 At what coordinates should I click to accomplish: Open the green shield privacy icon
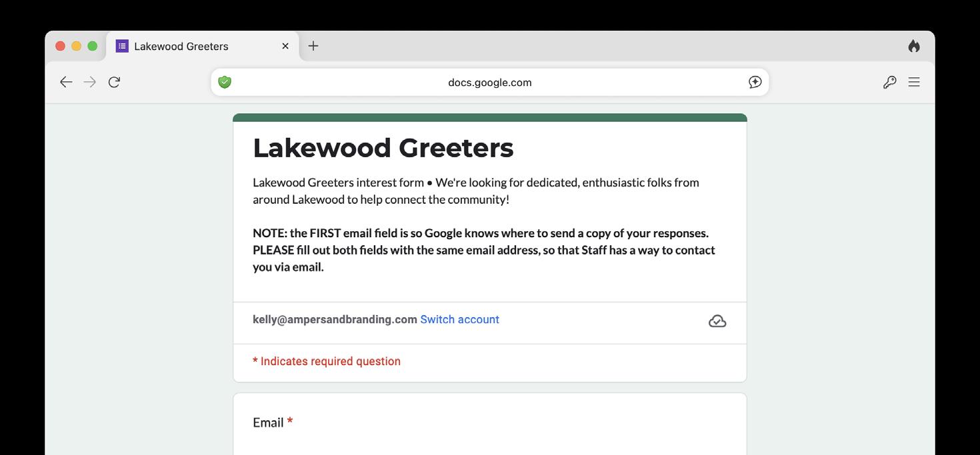pyautogui.click(x=225, y=82)
